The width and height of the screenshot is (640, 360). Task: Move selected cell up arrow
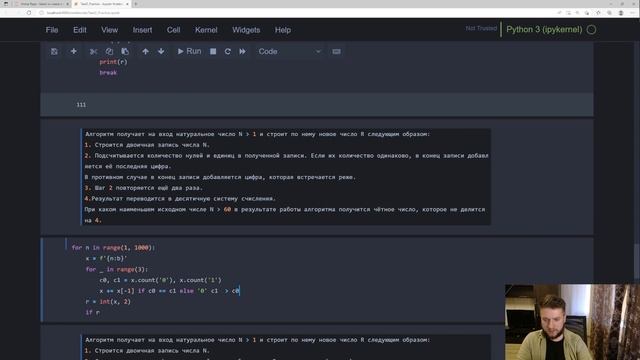click(x=145, y=51)
